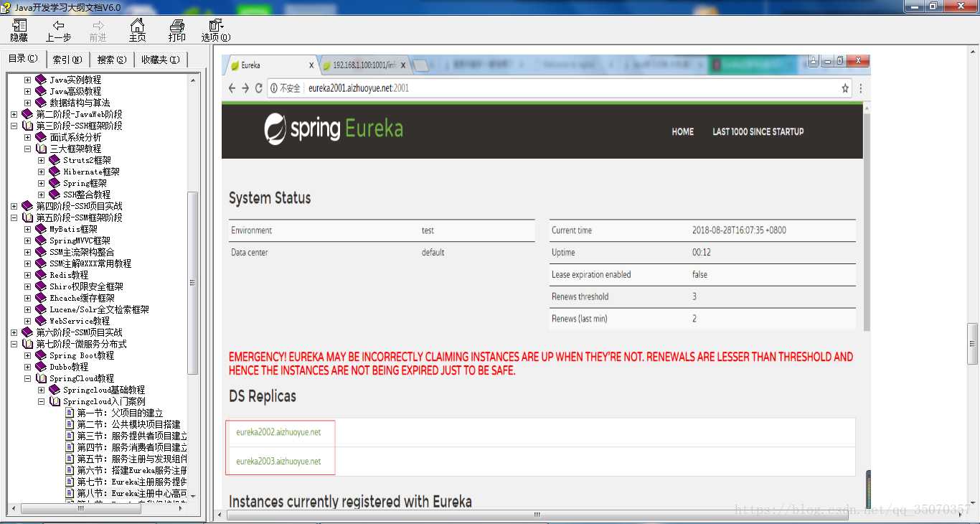980x524 pixels.
Task: Switch to the 索引 (Index) tab
Action: [x=67, y=60]
